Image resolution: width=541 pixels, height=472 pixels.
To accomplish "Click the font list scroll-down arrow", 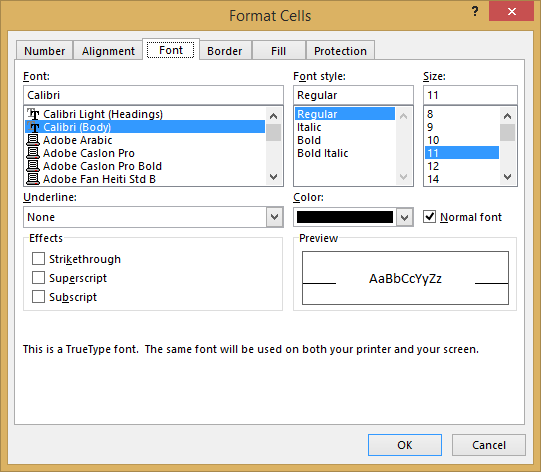I will pos(274,177).
